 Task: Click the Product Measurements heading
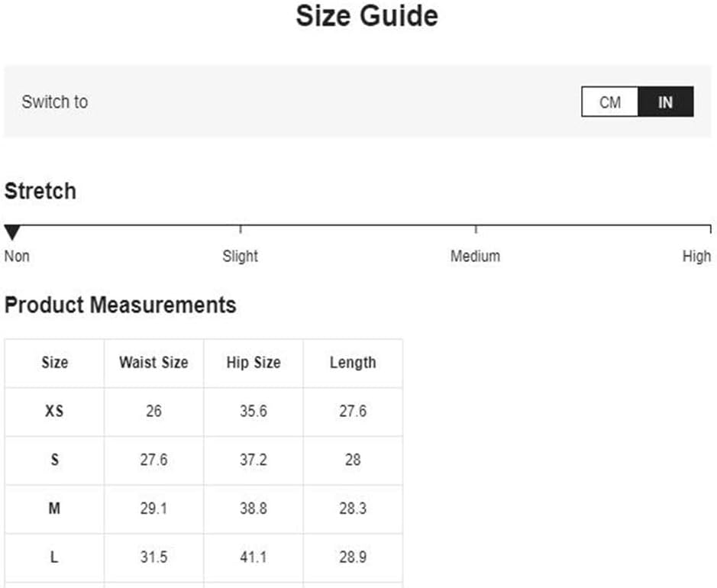[120, 305]
